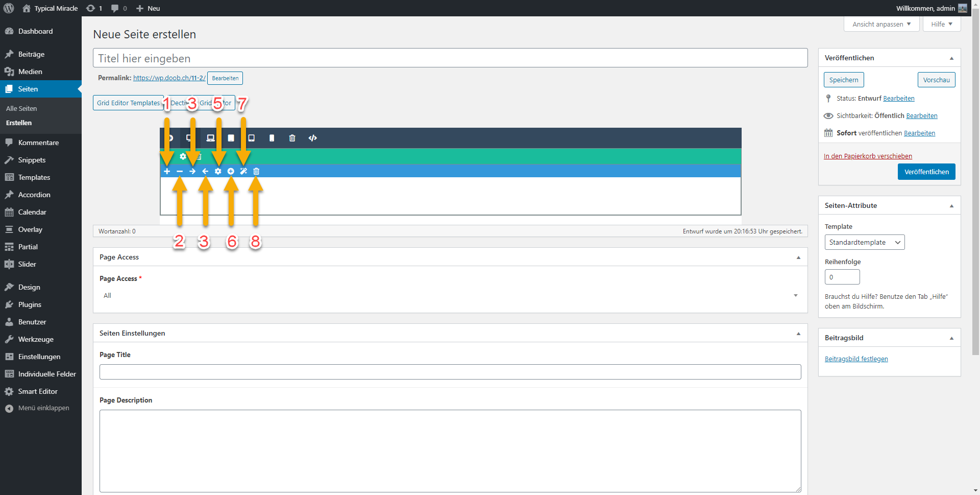Click the page title input field
Viewport: 980px width, 495px height.
tap(450, 58)
